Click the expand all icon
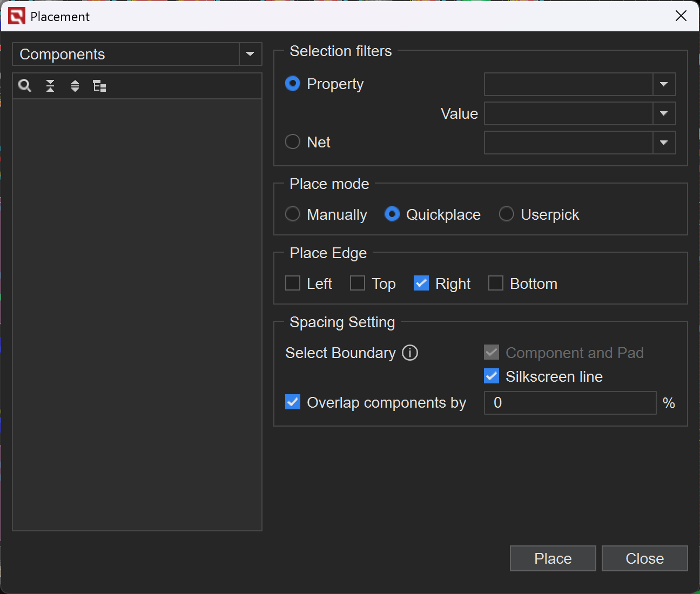Viewport: 700px width, 594px height. pyautogui.click(x=75, y=86)
